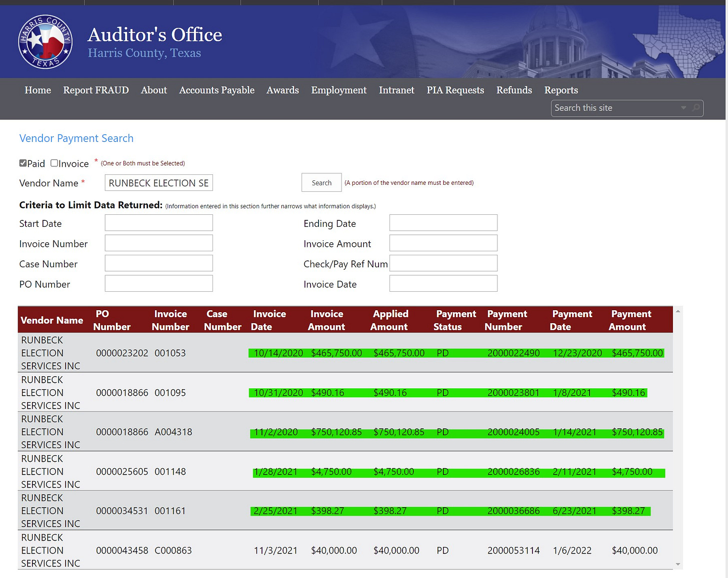This screenshot has width=728, height=578.
Task: Open the PIA Requests menu item
Action: 455,90
